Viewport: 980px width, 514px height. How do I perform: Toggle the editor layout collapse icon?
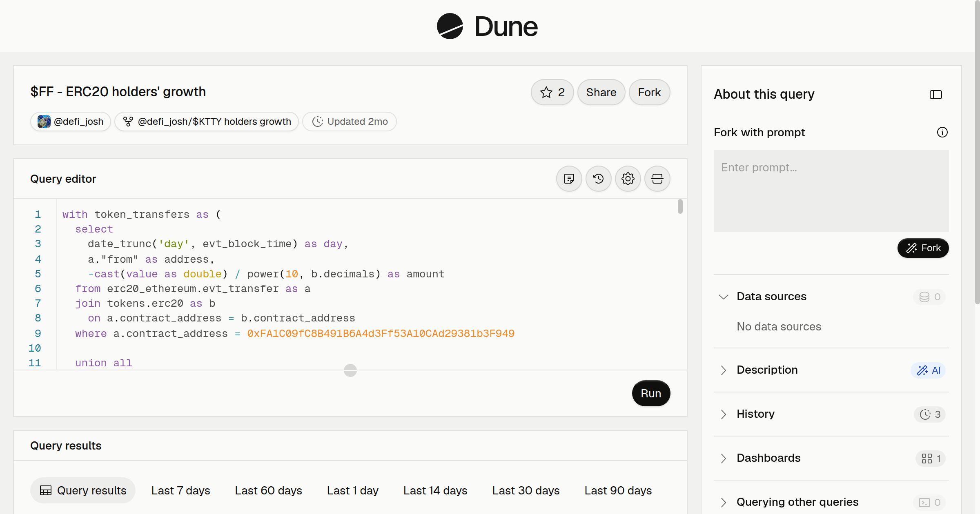657,179
